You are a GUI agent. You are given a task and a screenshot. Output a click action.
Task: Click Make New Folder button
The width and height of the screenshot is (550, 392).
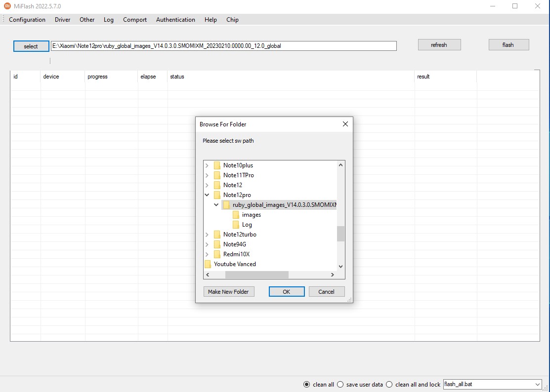click(x=229, y=291)
